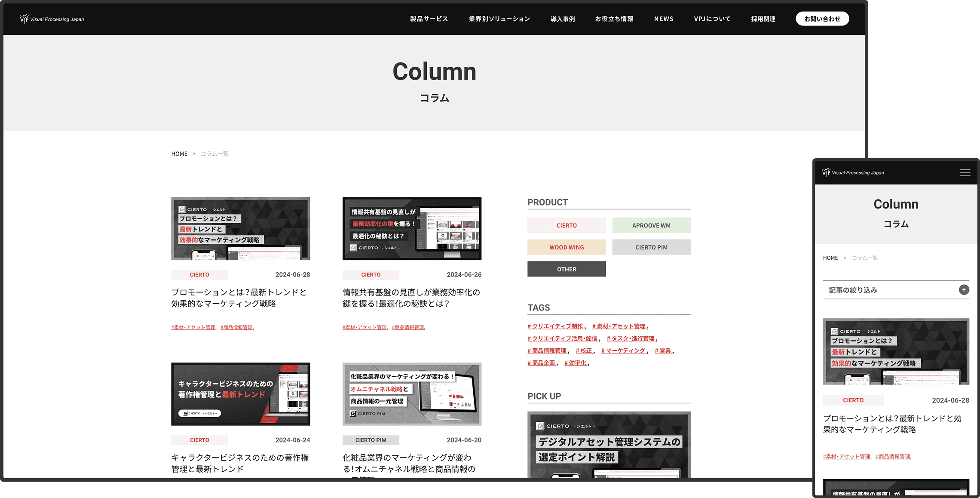Expand the 記事の絞り込み plus icon
Screen dimensions: 980x498
pyautogui.click(x=964, y=290)
